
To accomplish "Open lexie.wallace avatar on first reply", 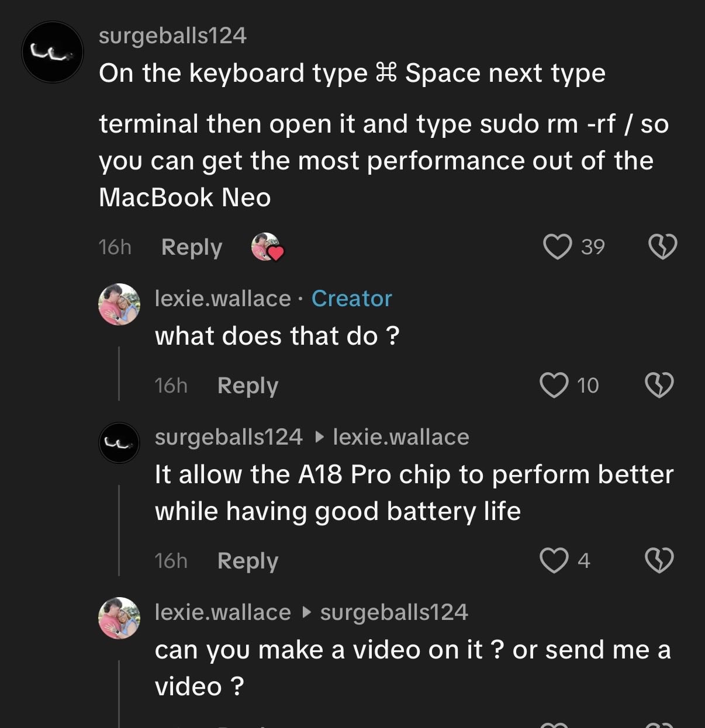I will [x=119, y=304].
